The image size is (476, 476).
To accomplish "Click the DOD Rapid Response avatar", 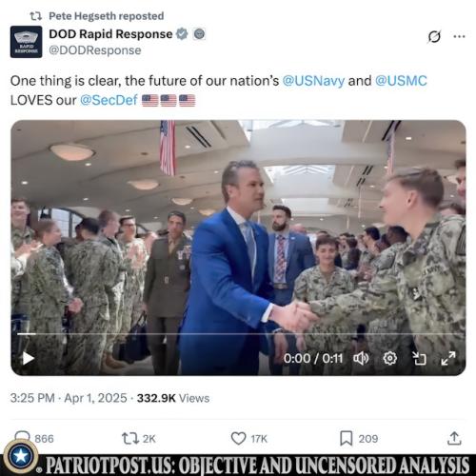I will [x=26, y=42].
